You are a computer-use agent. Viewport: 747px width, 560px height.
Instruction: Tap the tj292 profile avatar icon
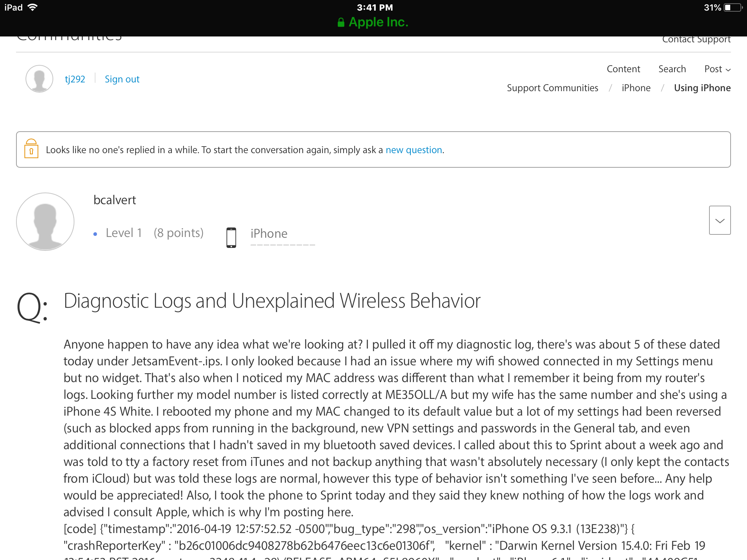pos(39,79)
